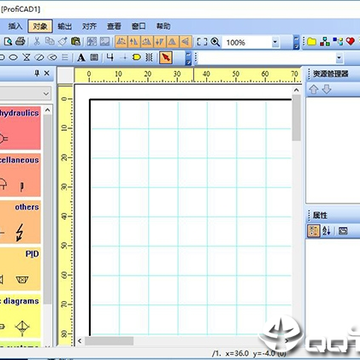Click the fit-to-window brackets icon
Image resolution: width=360 pixels, height=360 pixels.
(202, 42)
